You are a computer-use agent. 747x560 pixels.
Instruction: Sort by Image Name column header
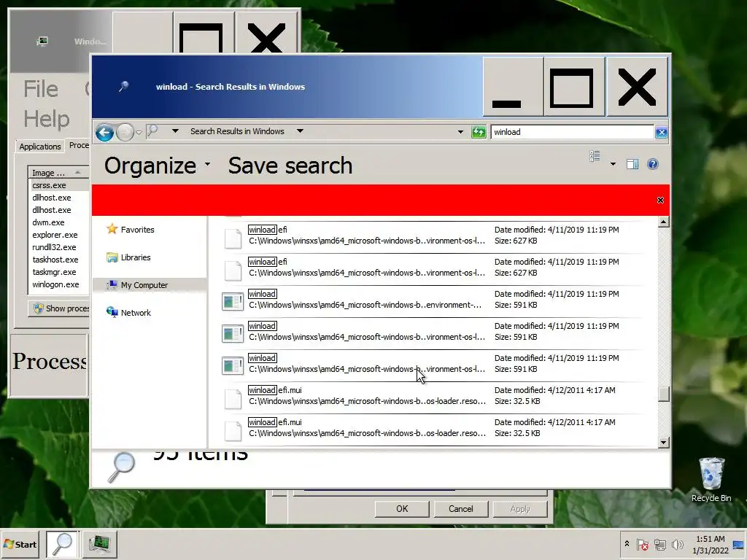[58, 172]
